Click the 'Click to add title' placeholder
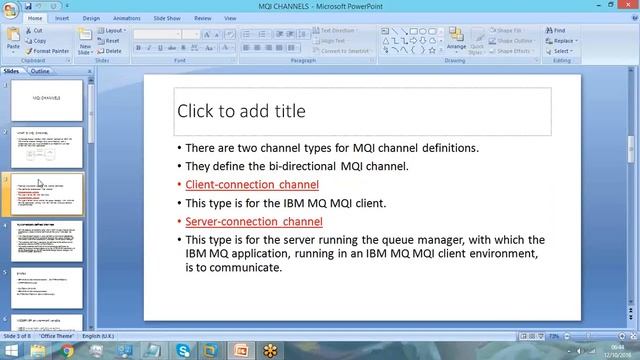The height and width of the screenshot is (360, 640). click(x=362, y=111)
